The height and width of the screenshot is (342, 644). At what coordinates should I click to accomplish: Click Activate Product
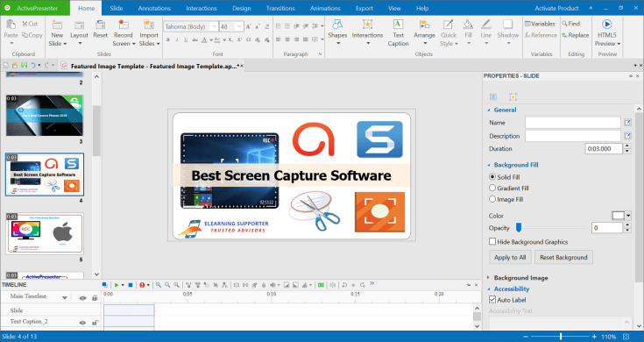tap(556, 8)
